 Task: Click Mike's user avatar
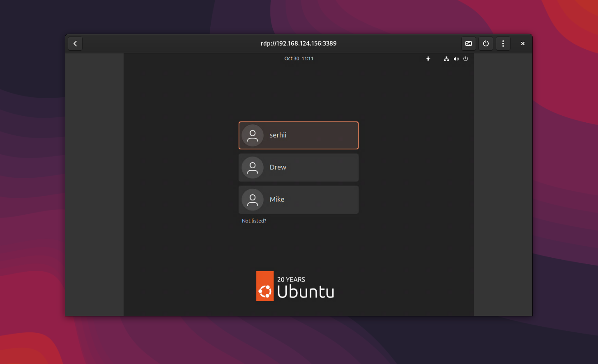click(252, 199)
